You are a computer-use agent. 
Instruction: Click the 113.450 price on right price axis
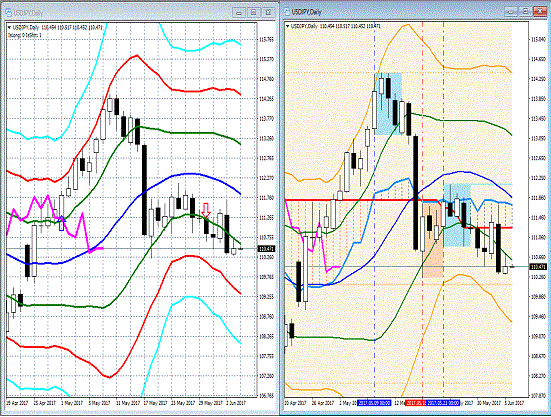click(538, 119)
